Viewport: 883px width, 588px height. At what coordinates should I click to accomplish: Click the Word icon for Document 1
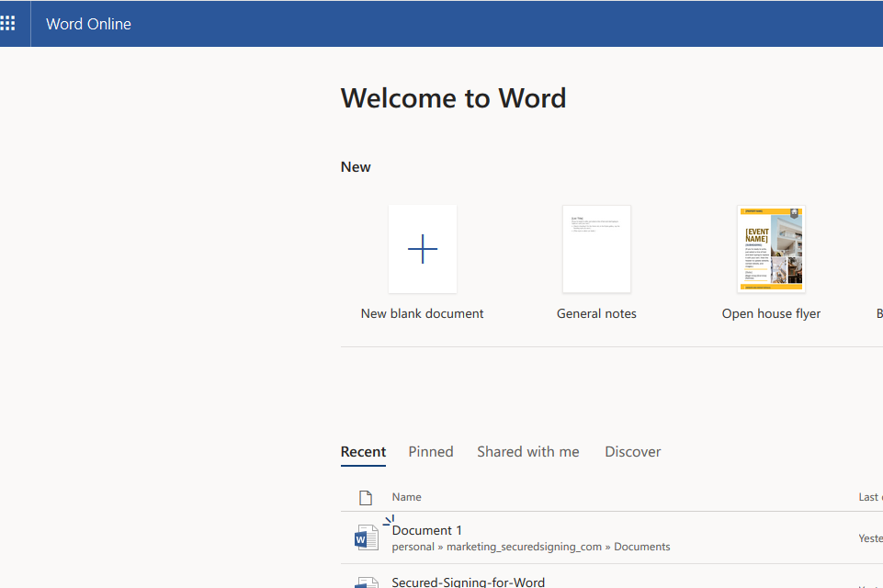(x=366, y=537)
